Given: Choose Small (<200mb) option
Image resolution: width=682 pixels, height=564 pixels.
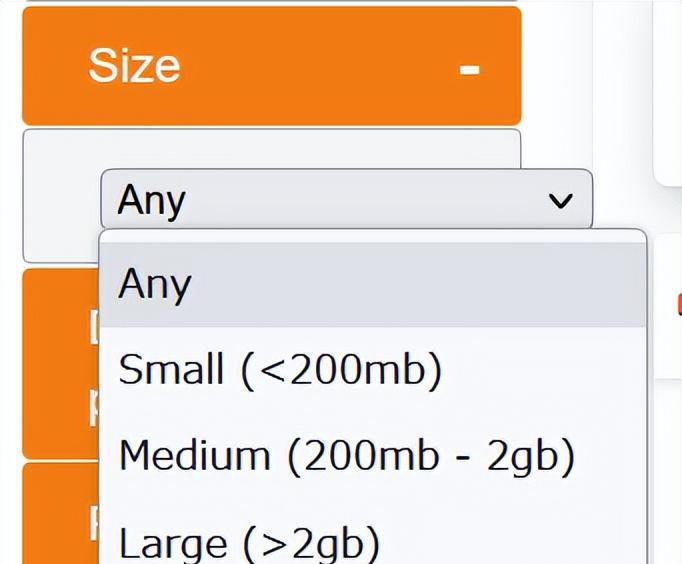Looking at the screenshot, I should pyautogui.click(x=280, y=371).
